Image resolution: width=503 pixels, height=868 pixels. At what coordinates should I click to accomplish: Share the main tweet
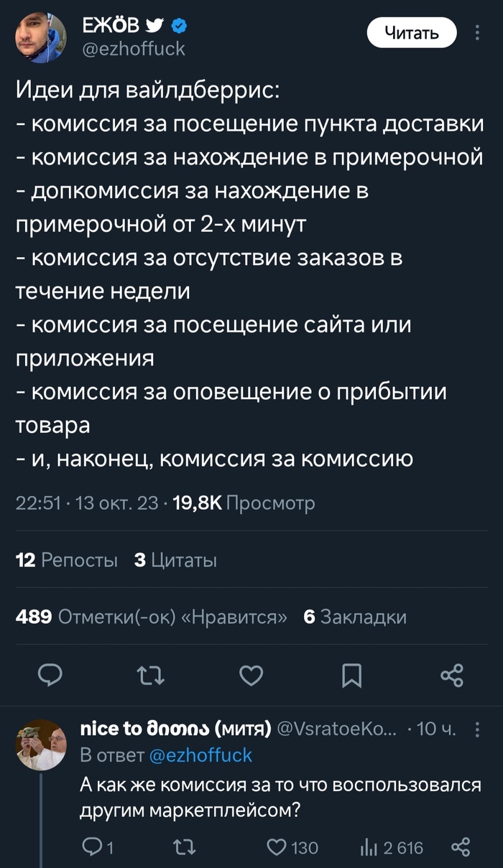(x=452, y=675)
